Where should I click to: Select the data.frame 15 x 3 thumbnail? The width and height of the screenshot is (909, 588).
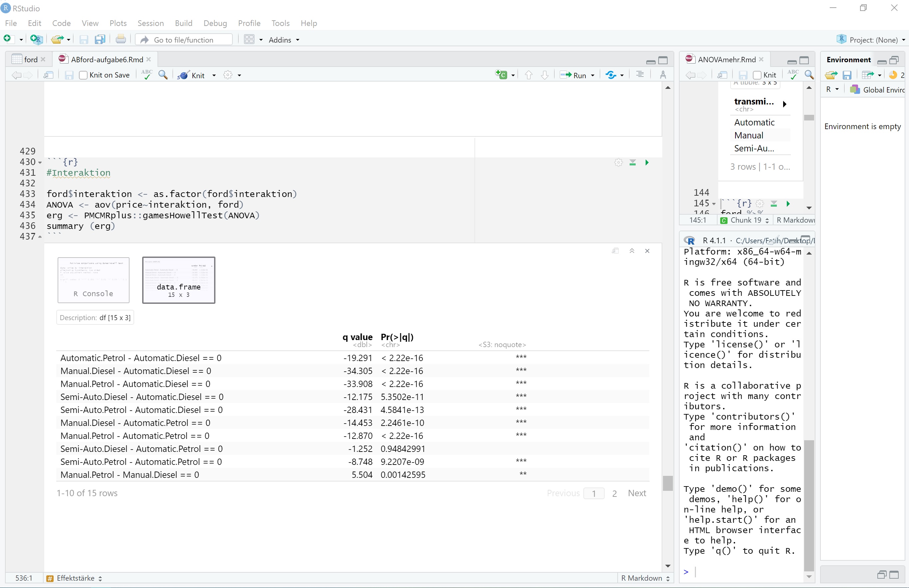click(179, 280)
